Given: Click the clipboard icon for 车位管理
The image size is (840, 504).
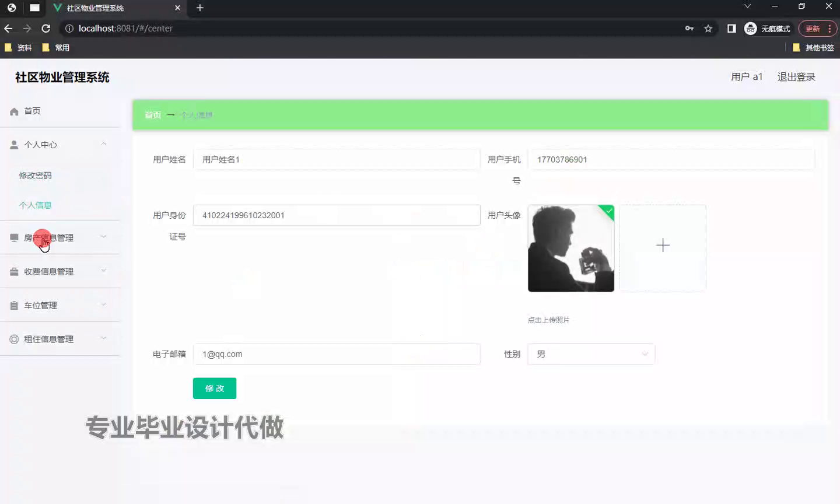Looking at the screenshot, I should click(14, 306).
